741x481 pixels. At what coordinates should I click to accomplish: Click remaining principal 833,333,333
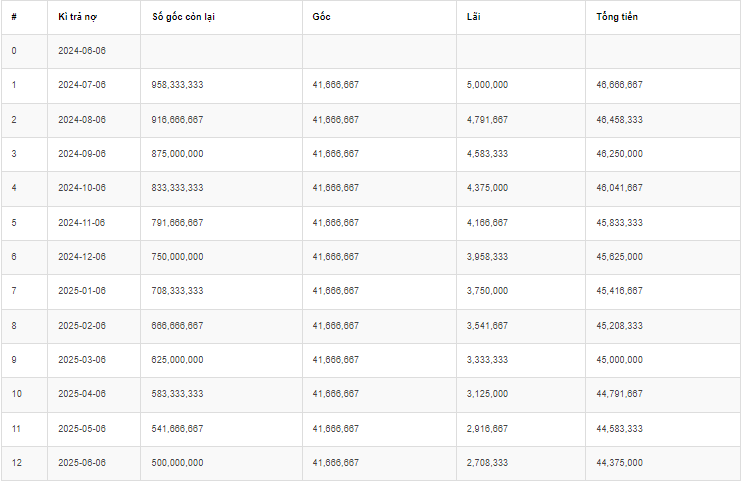click(178, 188)
